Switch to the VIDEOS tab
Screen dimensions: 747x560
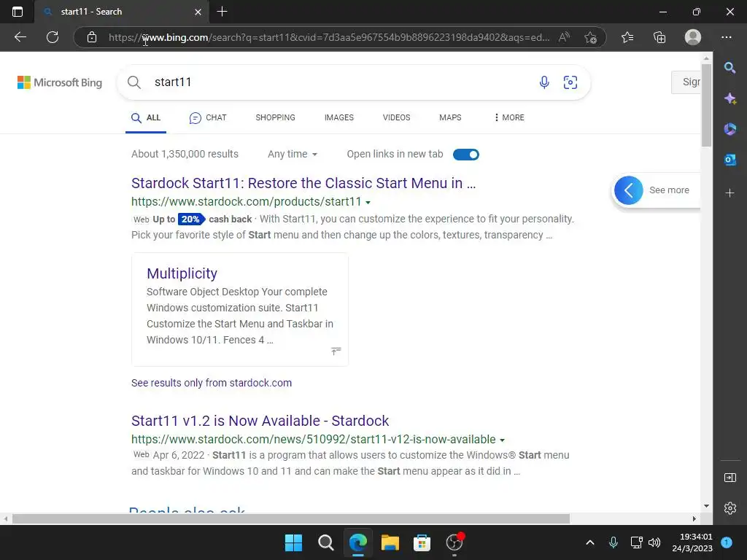pyautogui.click(x=396, y=117)
